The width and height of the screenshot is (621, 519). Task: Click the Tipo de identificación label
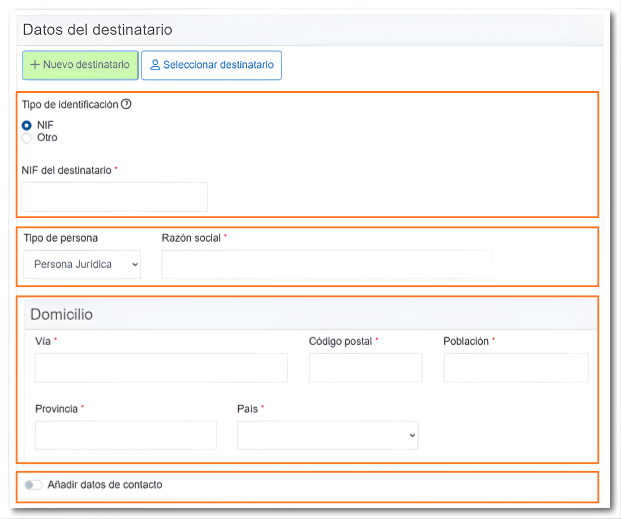70,105
